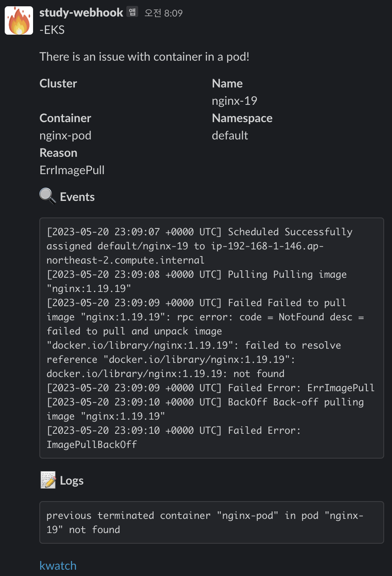Click the 오전 8:09 message timestamp
Viewport: 392px width, 576px height.
(x=163, y=13)
